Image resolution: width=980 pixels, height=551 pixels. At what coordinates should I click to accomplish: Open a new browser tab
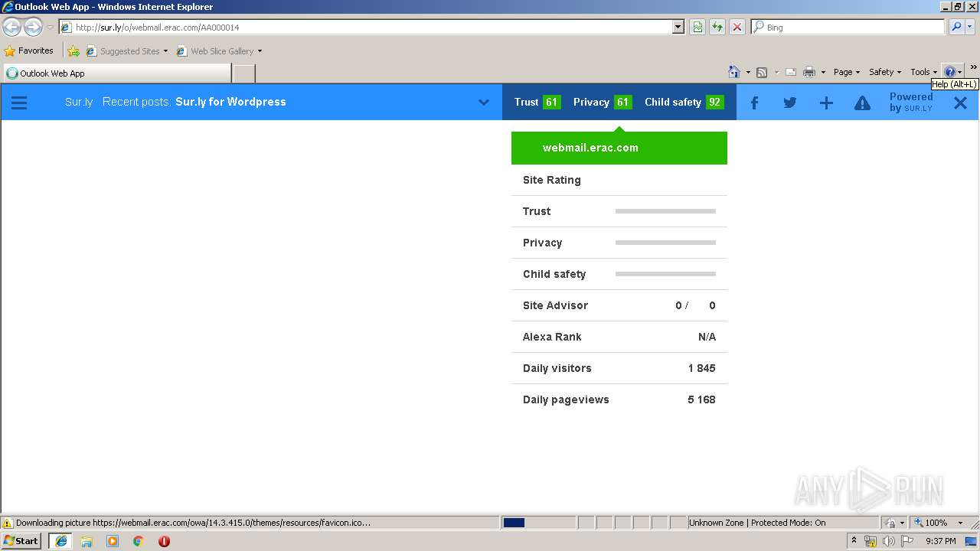click(x=243, y=73)
